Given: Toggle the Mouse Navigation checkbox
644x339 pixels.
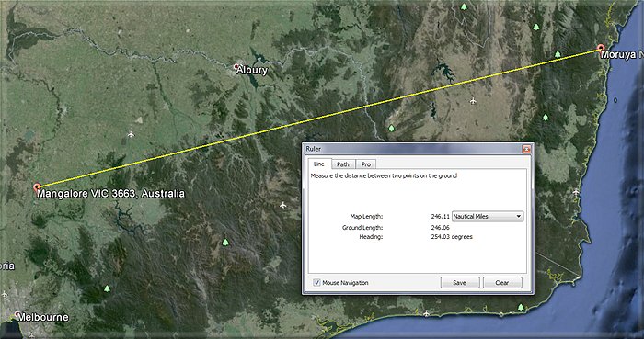Looking at the screenshot, I should [316, 282].
